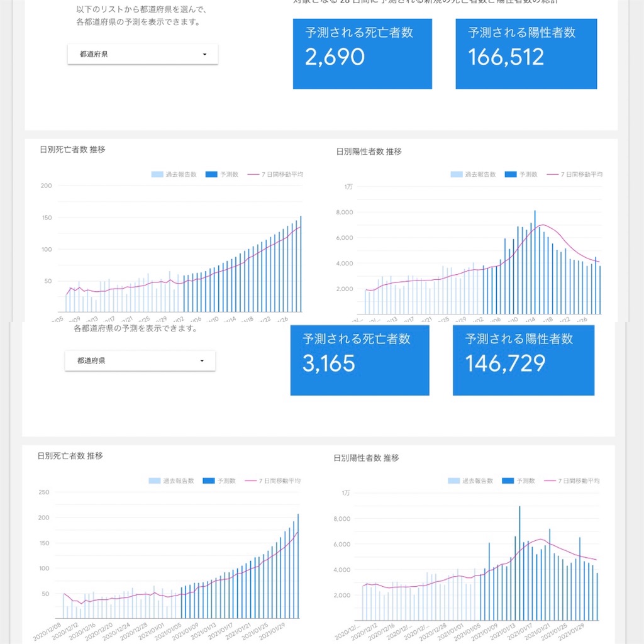Click the 1万 axis label on the upper positives chart

pyautogui.click(x=348, y=187)
